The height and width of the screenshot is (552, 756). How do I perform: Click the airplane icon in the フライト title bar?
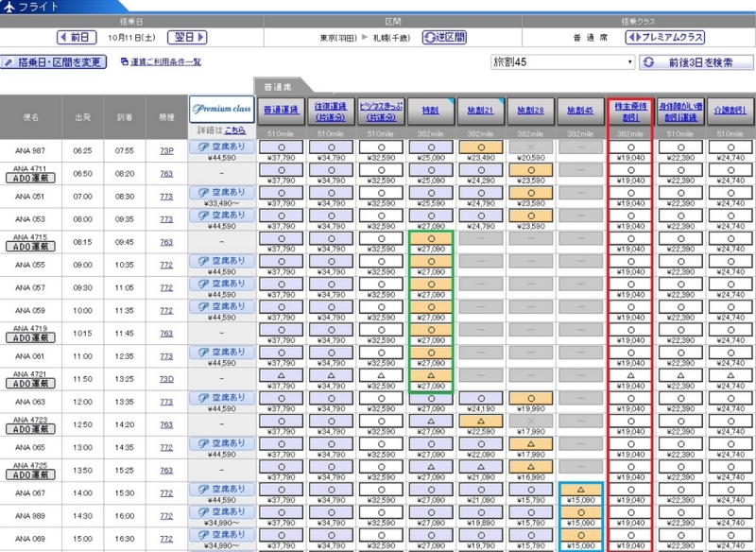click(x=9, y=7)
